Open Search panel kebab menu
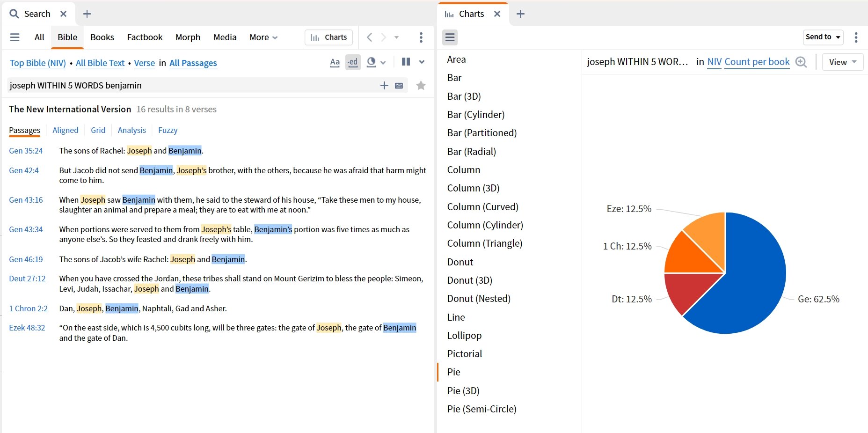The width and height of the screenshot is (868, 433). (x=421, y=37)
